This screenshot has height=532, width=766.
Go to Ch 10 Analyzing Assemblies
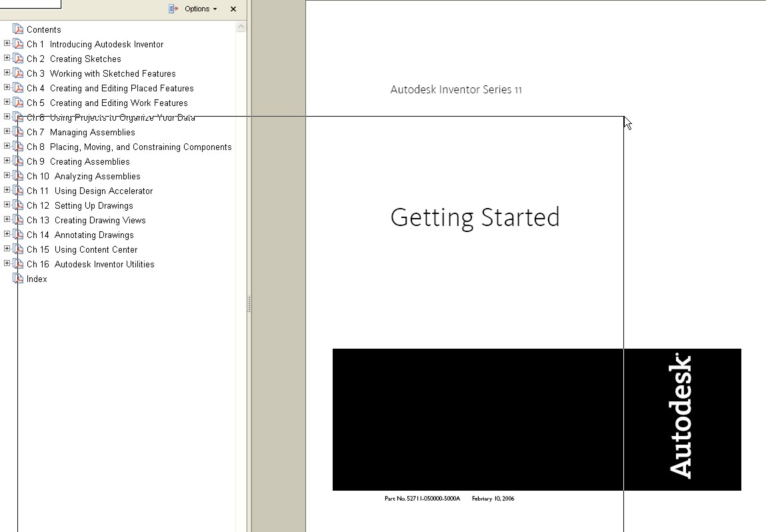(x=83, y=177)
